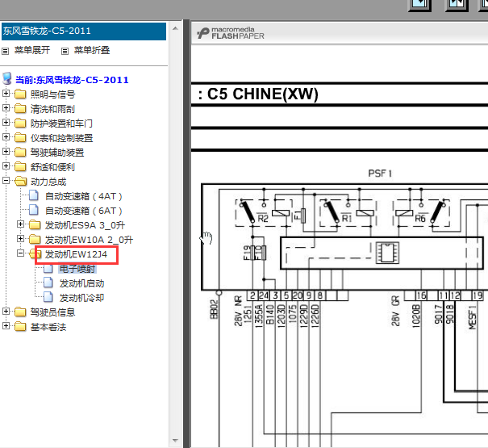Collapse the 发动机EW12J4 folder
This screenshot has height=448, width=488.
[x=20, y=253]
